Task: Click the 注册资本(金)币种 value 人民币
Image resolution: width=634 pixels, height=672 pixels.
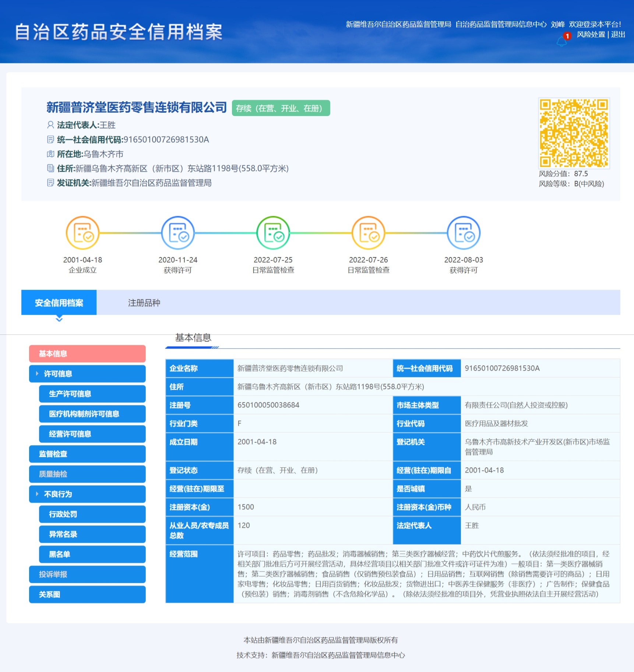Action: [x=475, y=507]
